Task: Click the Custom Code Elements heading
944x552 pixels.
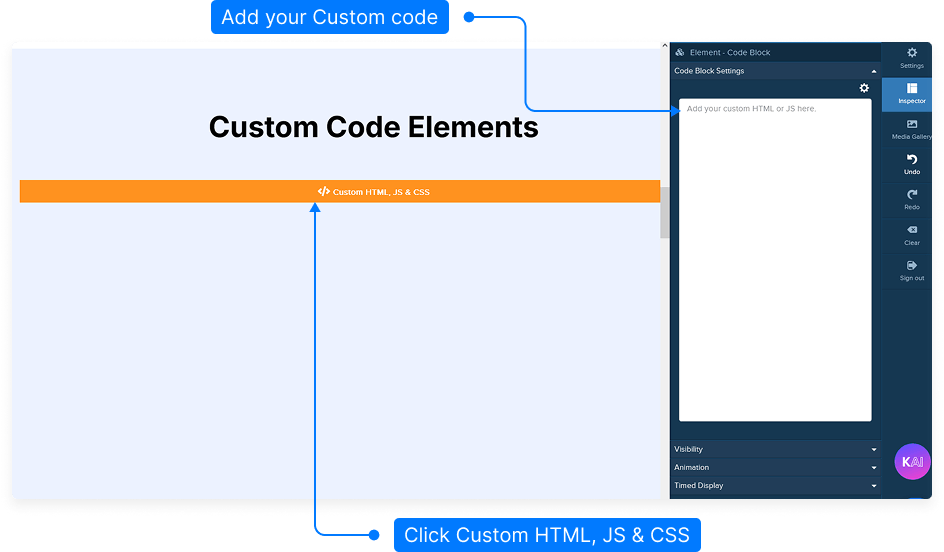Action: [373, 127]
